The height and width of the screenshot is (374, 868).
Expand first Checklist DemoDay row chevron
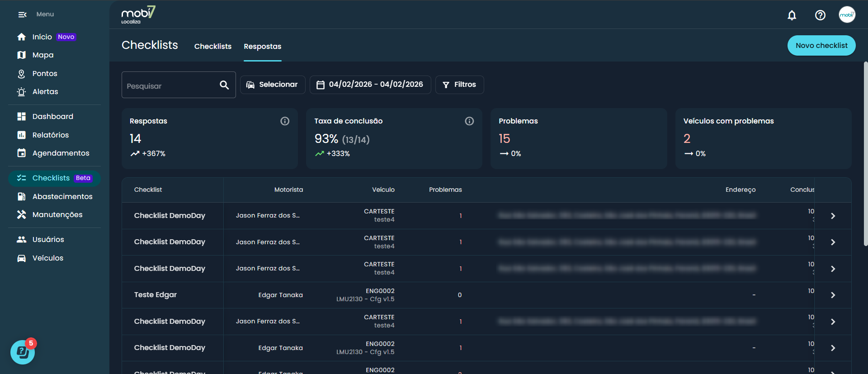point(833,216)
